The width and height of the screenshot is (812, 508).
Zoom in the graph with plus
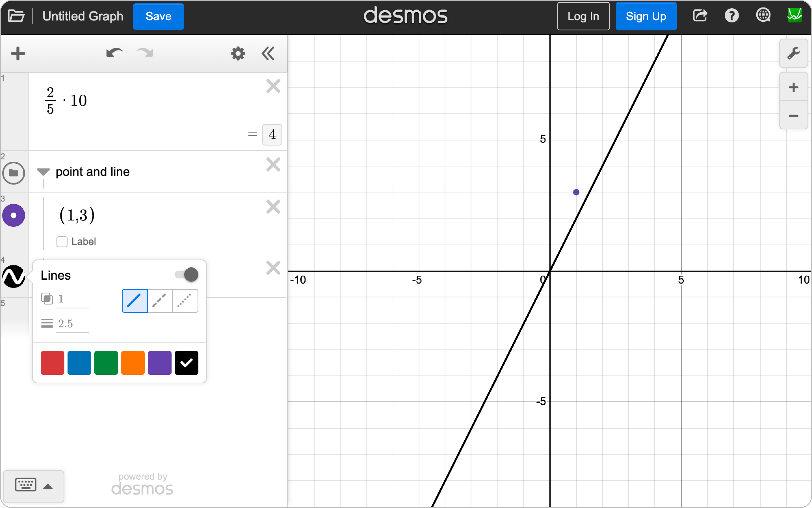pos(794,87)
